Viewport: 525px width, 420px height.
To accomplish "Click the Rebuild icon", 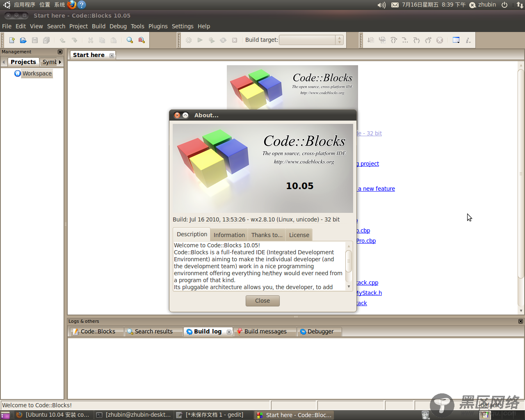I will [x=223, y=40].
